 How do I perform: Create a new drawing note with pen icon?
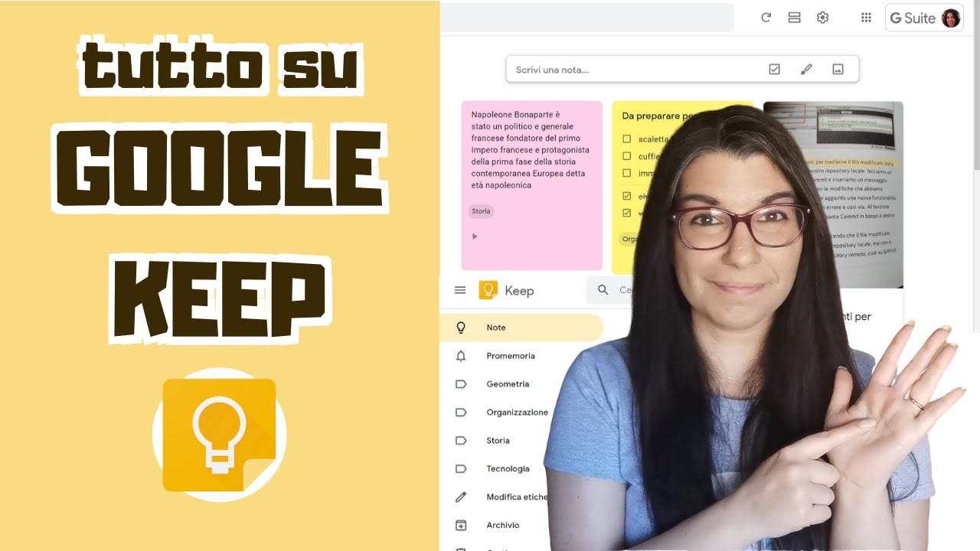[806, 70]
